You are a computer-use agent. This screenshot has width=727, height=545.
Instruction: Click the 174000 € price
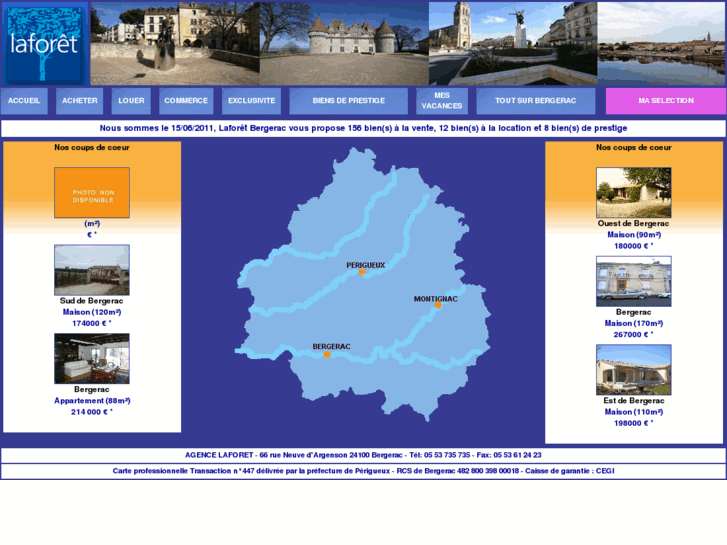(x=92, y=323)
